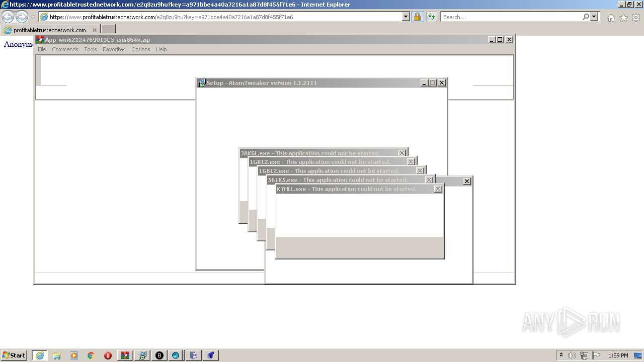Launch Chrome from the taskbar
This screenshot has width=644, height=362.
[91, 355]
